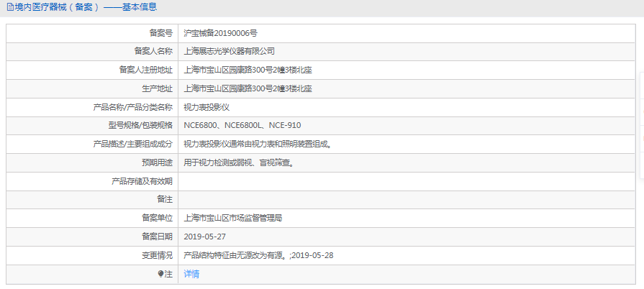Select the heading 境内医疗器械(备案)——基本信息

[85, 7]
